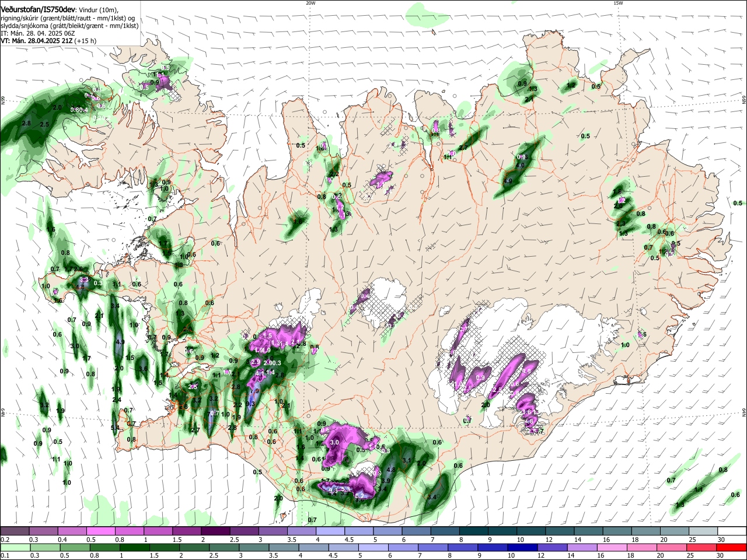Select the 16–18 swatch in top legend row
The image size is (747, 560).
pos(617,531)
